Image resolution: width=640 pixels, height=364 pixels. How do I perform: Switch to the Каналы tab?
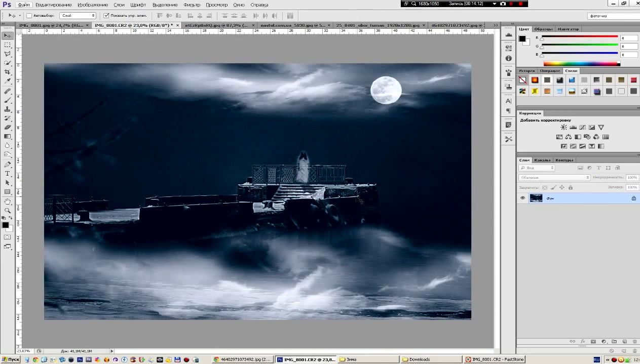pyautogui.click(x=542, y=160)
